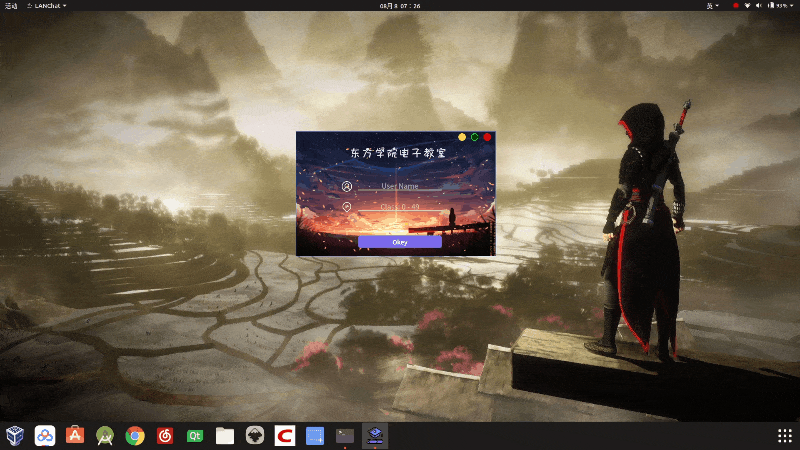The image size is (800, 450).
Task: Click the red circle close button in login window
Action: pyautogui.click(x=487, y=137)
